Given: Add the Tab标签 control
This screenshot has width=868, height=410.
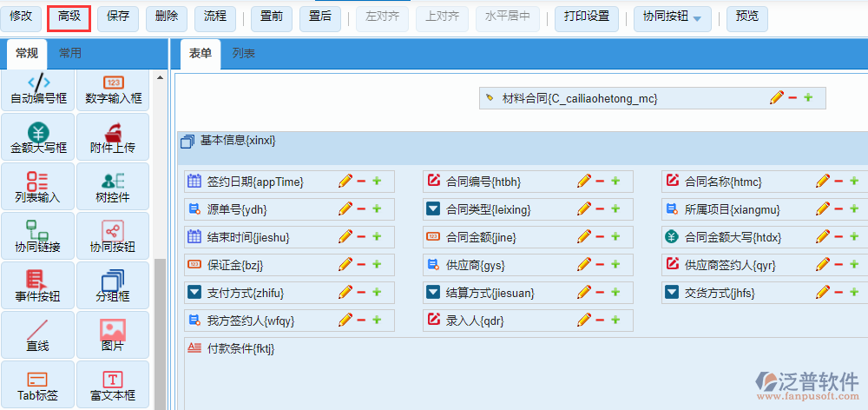Looking at the screenshot, I should 37,384.
